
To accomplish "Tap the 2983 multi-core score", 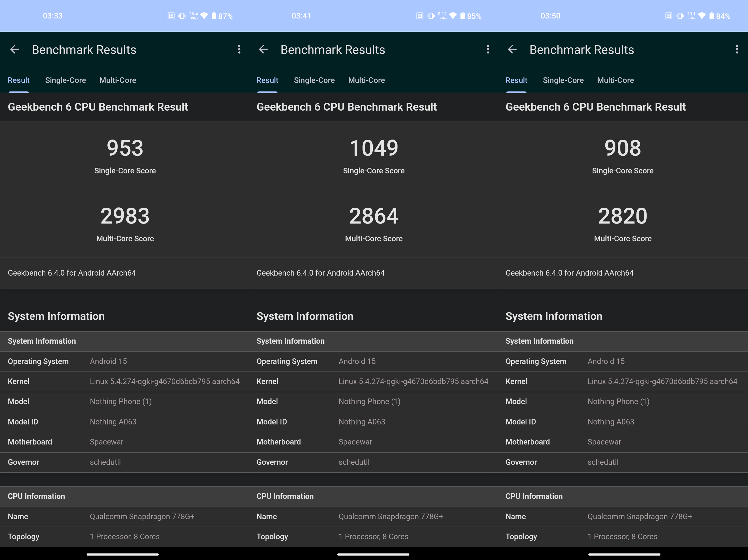I will pos(125,216).
